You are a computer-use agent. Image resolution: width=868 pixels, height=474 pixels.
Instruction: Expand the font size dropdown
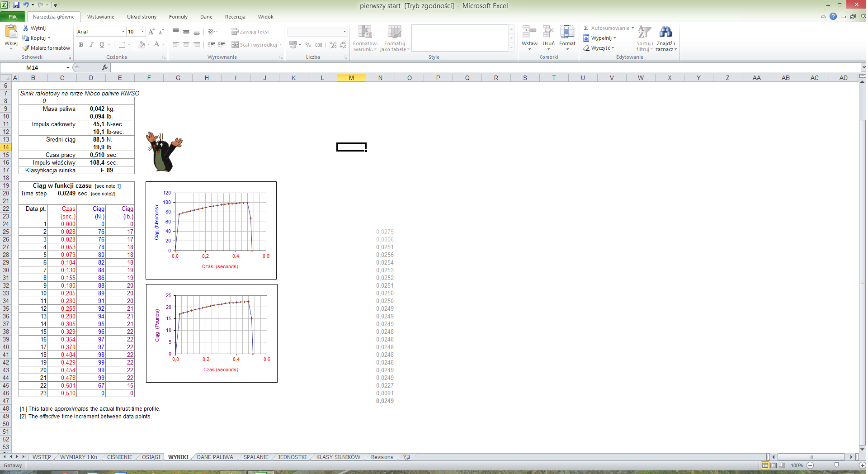point(143,32)
